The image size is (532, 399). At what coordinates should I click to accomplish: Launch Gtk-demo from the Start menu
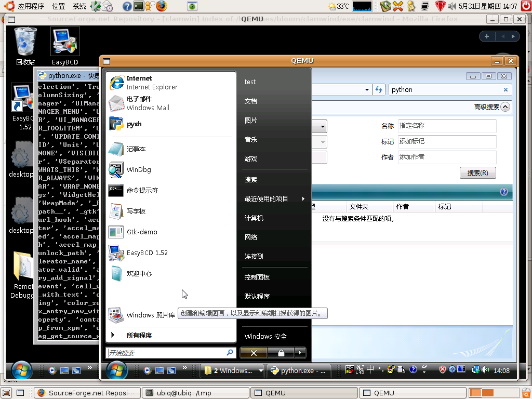tap(170, 232)
